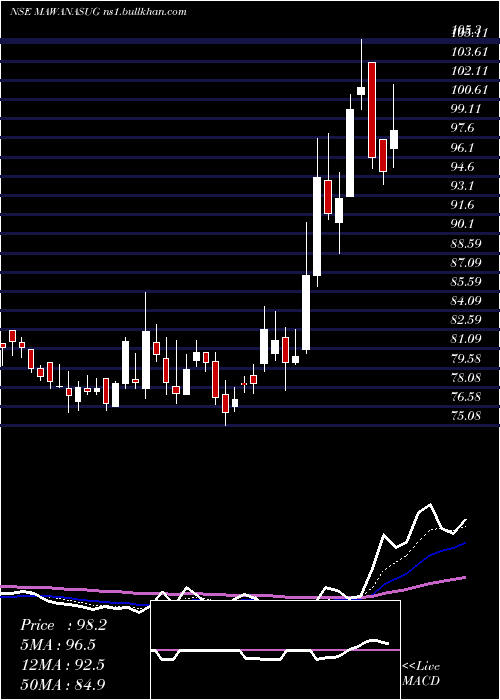Click the 12MA : 92.5 readout
Screen dimensions: 500x700
click(x=63, y=665)
